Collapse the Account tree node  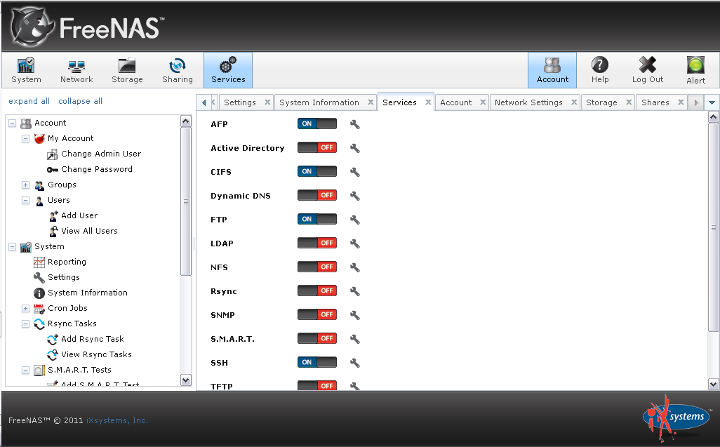12,123
